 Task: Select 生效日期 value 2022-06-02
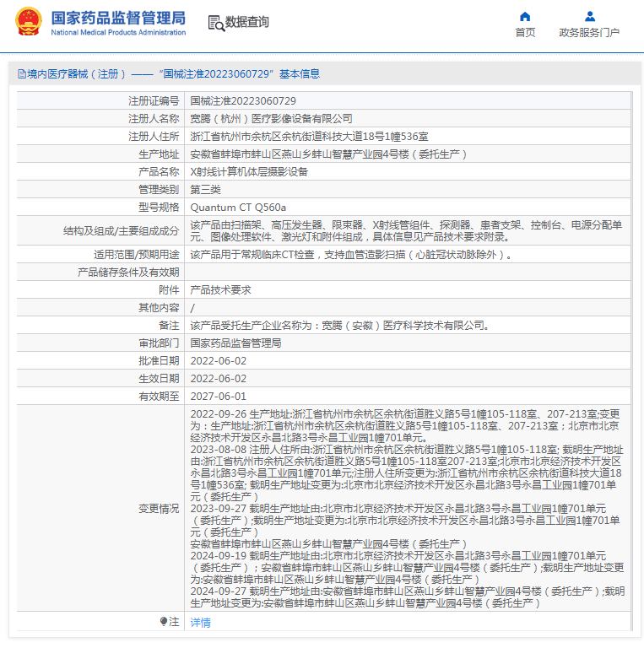[219, 379]
